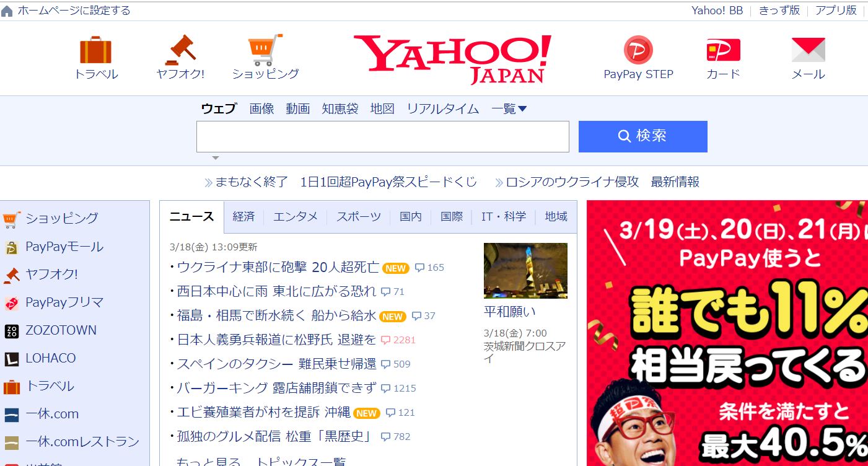
Task: Open ロシアのウクライナ侵攻 最新情報 link
Action: (603, 182)
